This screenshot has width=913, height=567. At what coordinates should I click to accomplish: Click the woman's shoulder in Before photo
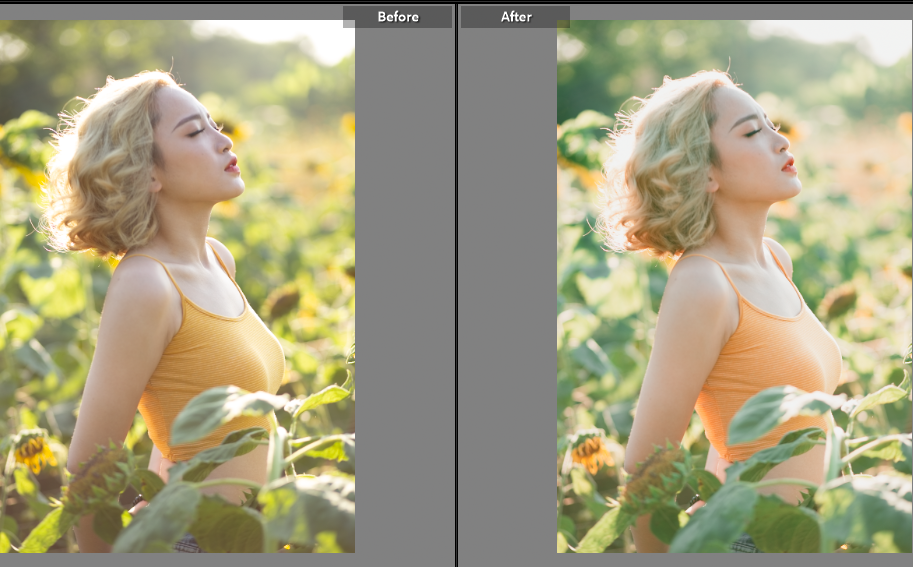pos(140,285)
